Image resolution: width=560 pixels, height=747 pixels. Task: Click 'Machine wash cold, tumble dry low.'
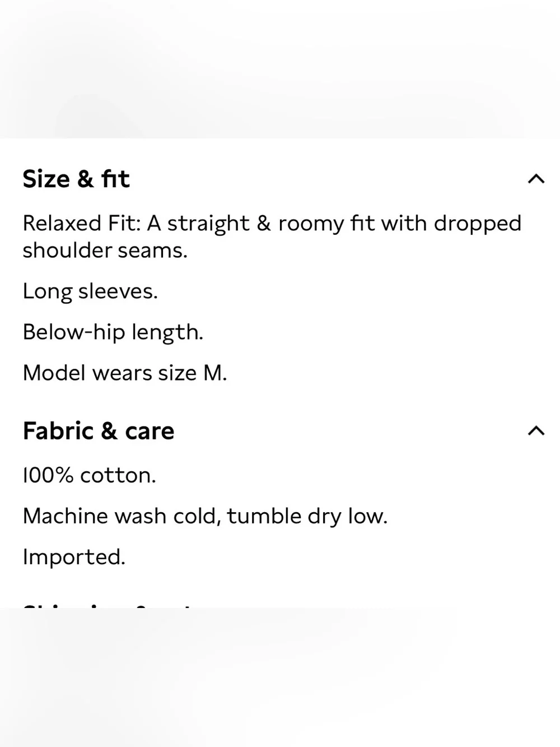(x=205, y=516)
